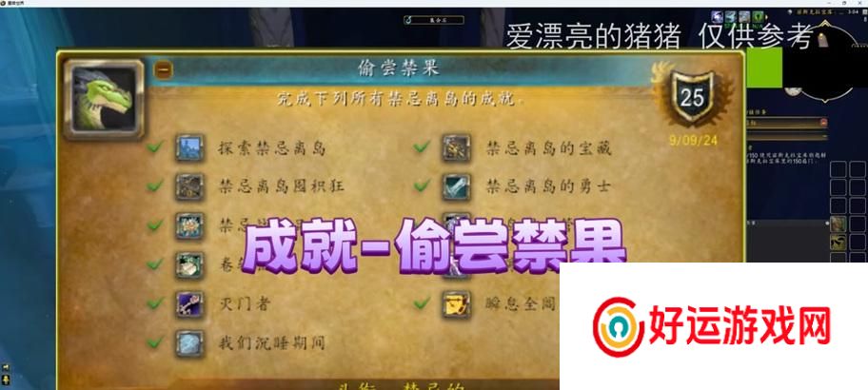Click the green checkmark beside 灭门者
Viewport: 868px width, 390px height.
(155, 303)
